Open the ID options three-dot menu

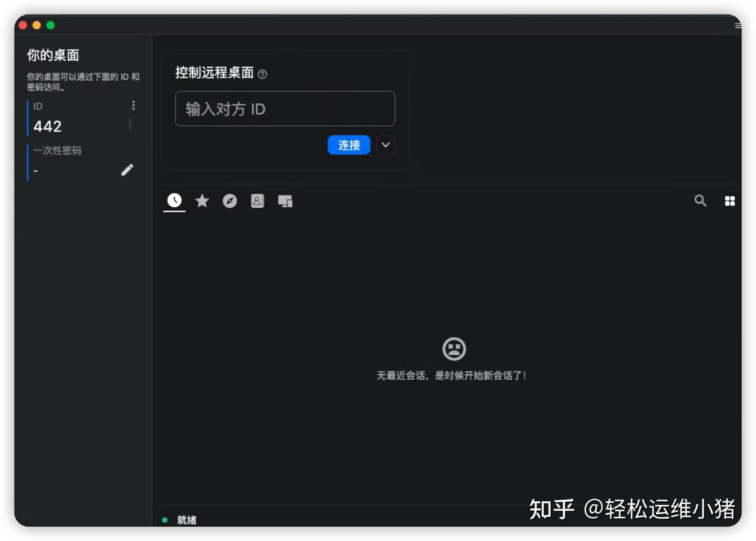[x=133, y=105]
